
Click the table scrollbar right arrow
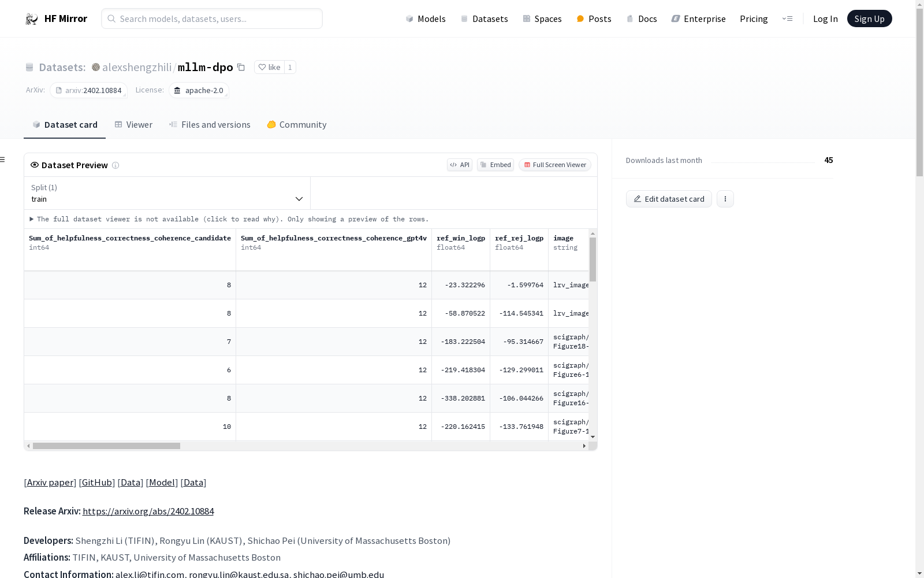coord(584,446)
